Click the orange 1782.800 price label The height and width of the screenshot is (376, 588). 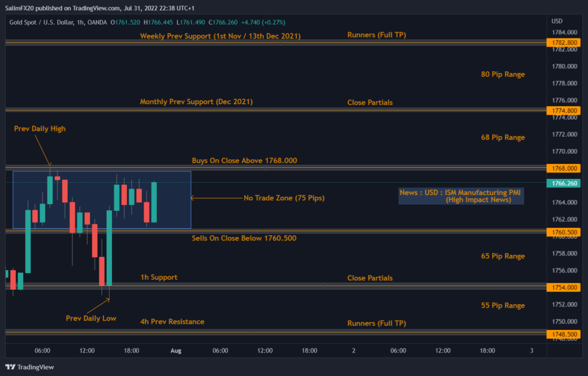(x=563, y=42)
